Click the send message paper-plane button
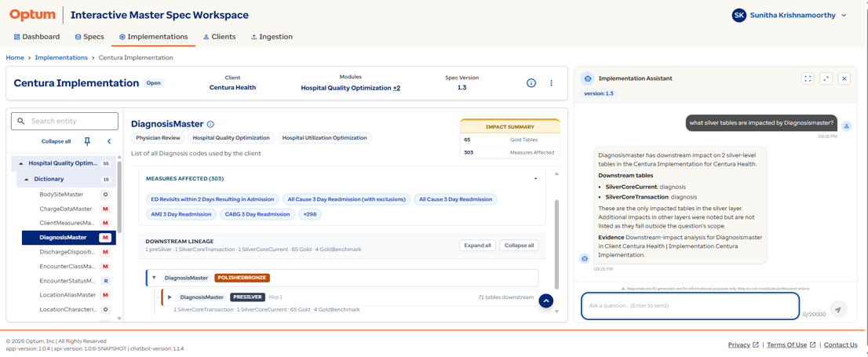868x357 pixels. pos(838,309)
